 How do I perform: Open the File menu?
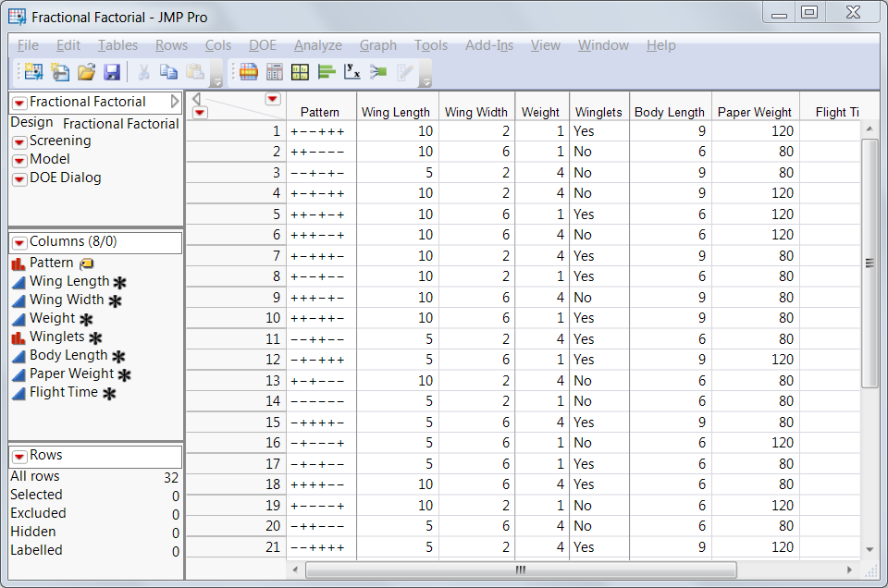point(29,45)
